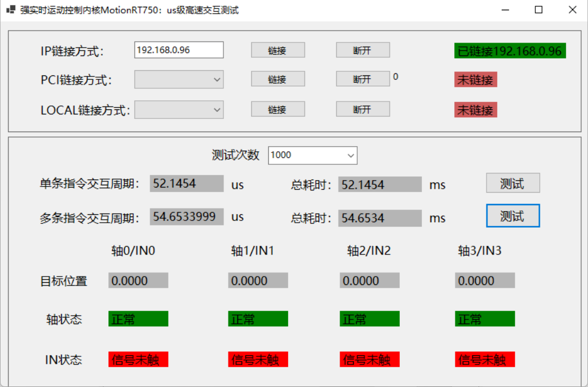Click 单条 总耗时 value 52.1454 ms field

click(x=380, y=184)
